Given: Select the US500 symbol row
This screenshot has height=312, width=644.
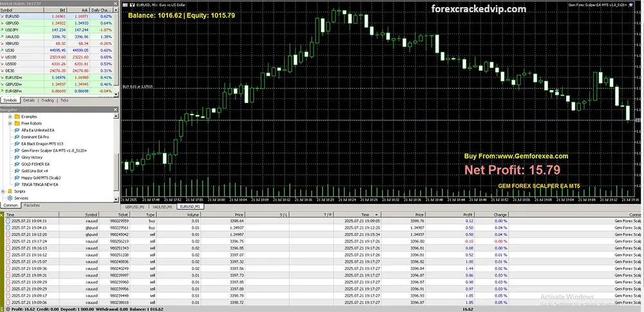Looking at the screenshot, I should tap(57, 64).
